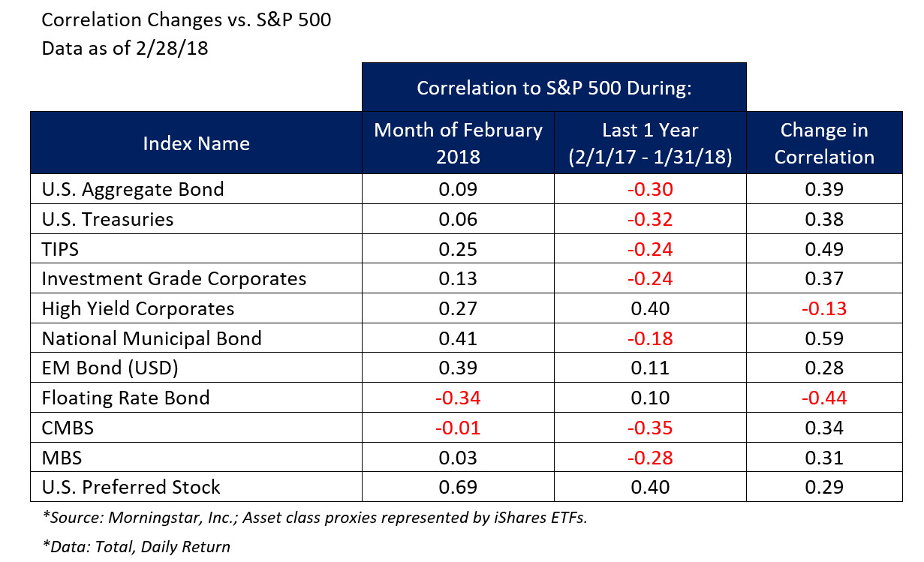Select the 0.69 February value for Preferred Stock
The image size is (924, 562).
click(x=458, y=487)
